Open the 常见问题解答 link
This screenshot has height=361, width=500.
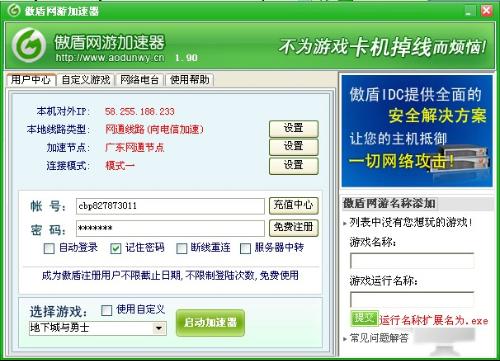pyautogui.click(x=379, y=338)
